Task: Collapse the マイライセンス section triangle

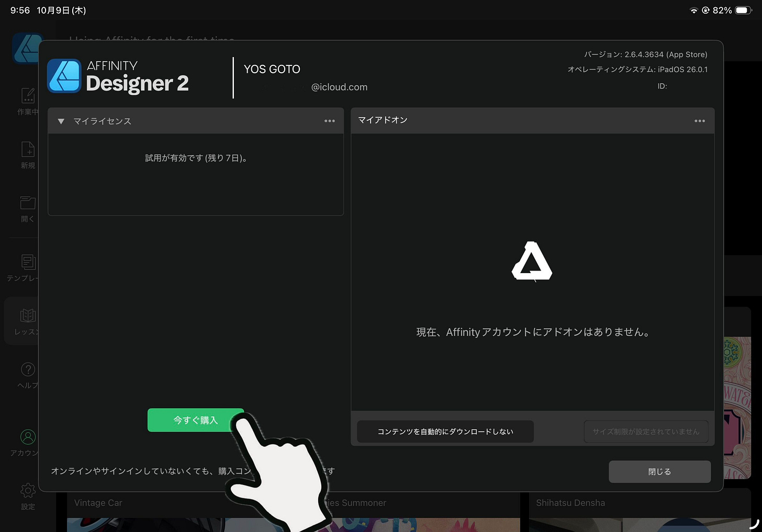Action: [x=61, y=121]
